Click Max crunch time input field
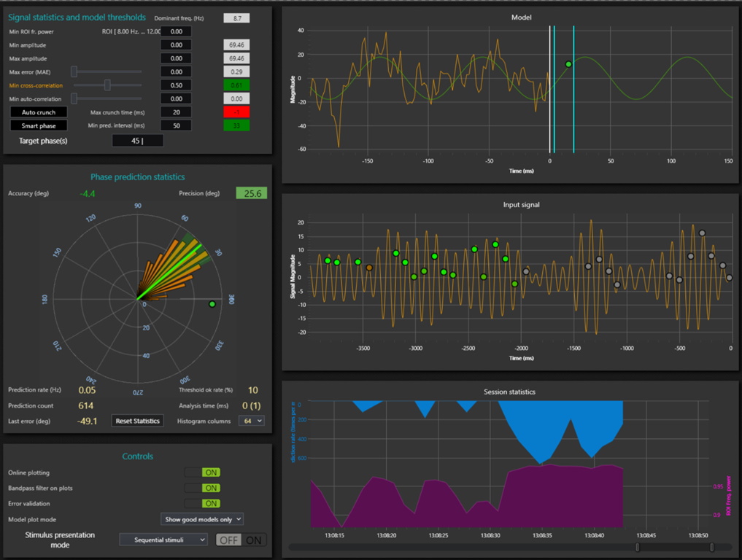The height and width of the screenshot is (560, 742). 176,112
